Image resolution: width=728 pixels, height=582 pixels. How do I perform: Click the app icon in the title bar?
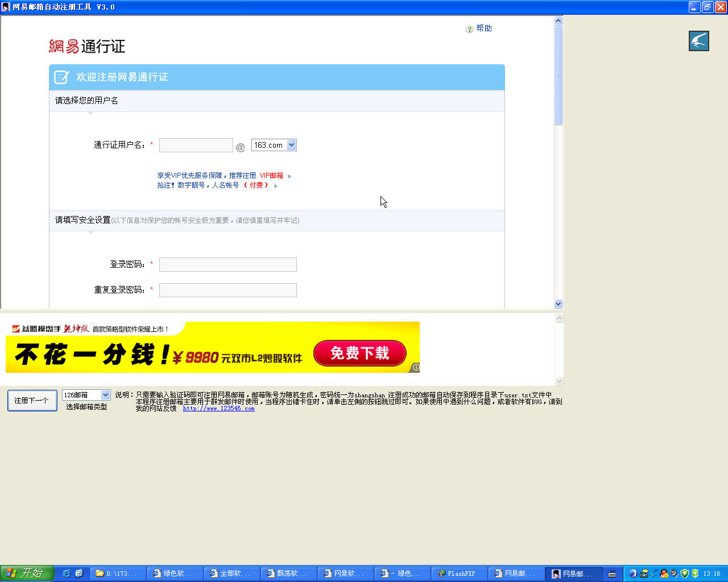click(x=6, y=7)
